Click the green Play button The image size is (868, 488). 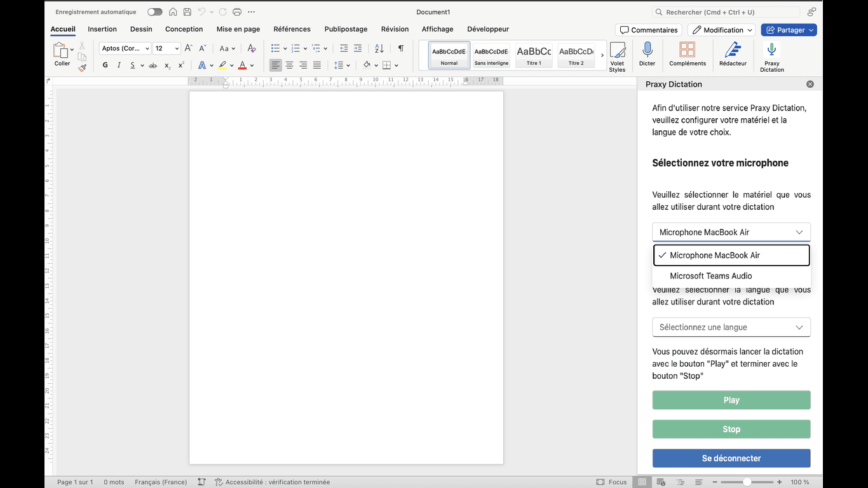tap(731, 400)
